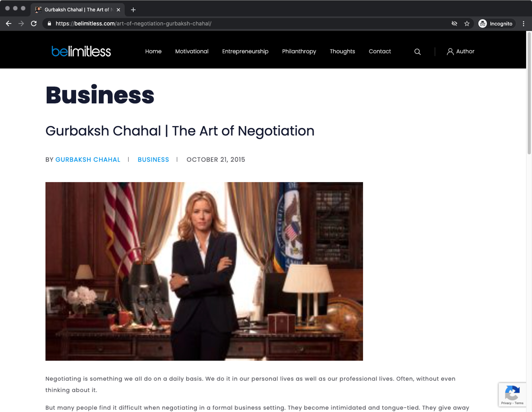Open the Chrome three-dot menu

pos(523,24)
